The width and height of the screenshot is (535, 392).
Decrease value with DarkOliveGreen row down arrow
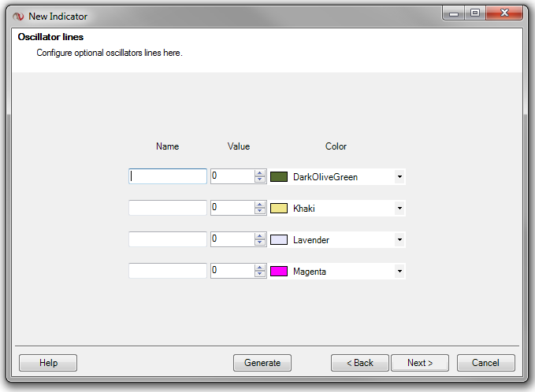click(x=260, y=179)
